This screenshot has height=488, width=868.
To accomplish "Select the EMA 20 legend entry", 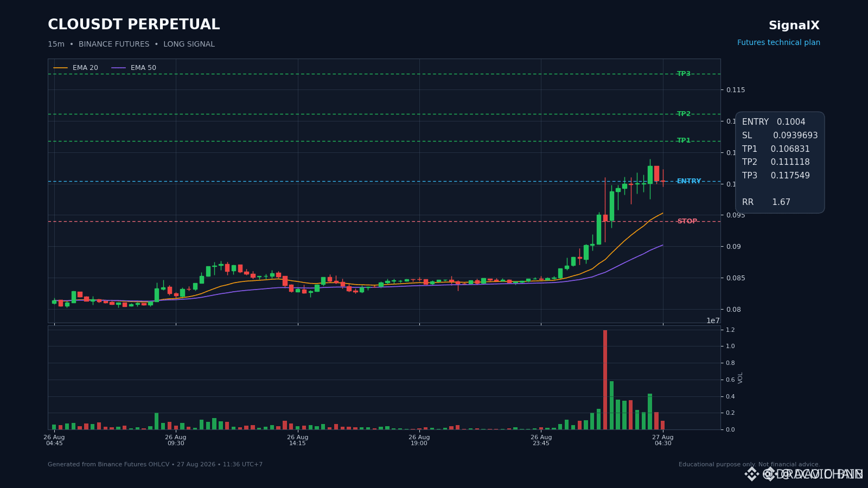I will (x=76, y=68).
